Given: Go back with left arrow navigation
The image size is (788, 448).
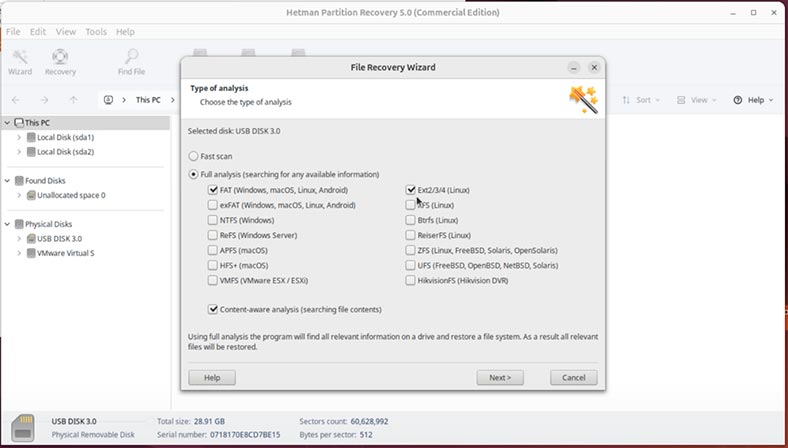Looking at the screenshot, I should pos(16,100).
